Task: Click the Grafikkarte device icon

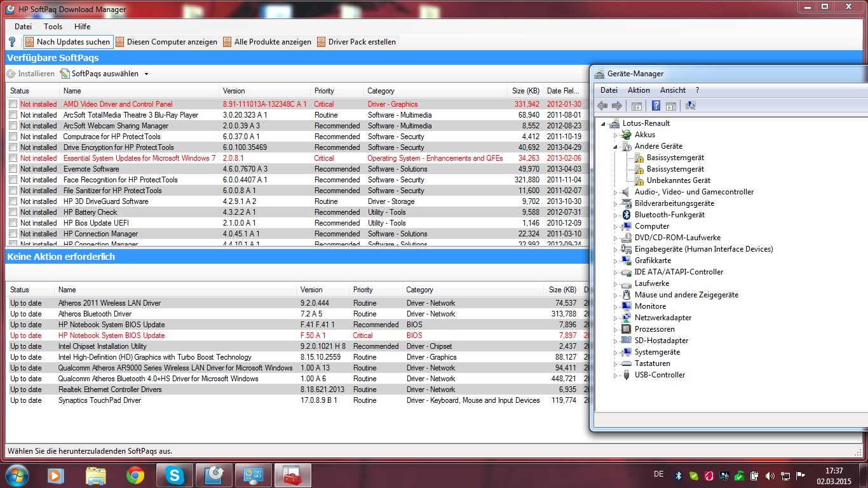Action: click(x=627, y=261)
